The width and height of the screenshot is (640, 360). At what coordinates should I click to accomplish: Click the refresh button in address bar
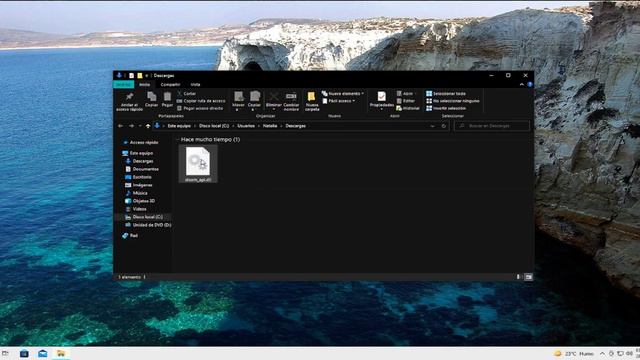444,126
